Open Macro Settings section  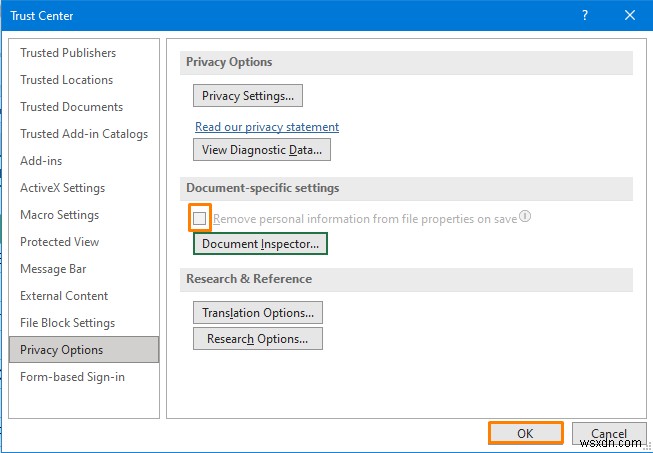click(x=60, y=215)
